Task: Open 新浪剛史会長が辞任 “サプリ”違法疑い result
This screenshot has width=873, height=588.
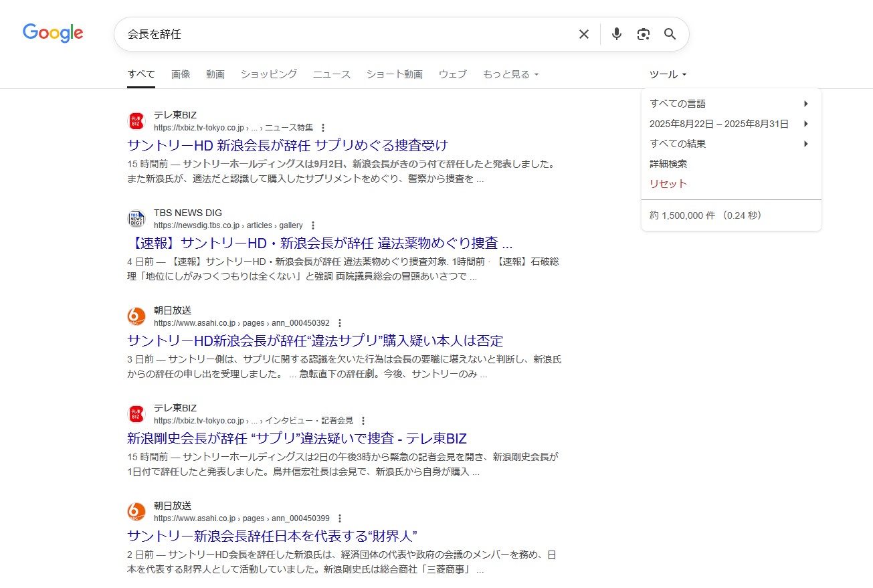Action: point(297,438)
